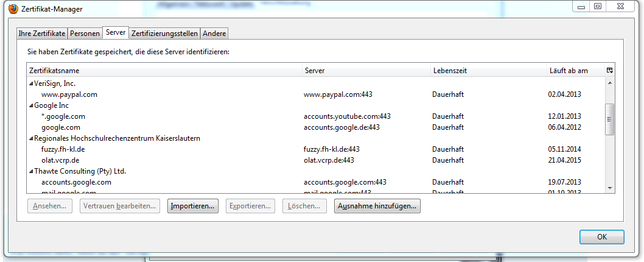
Task: Click the Google Inc group label
Action: pos(51,105)
